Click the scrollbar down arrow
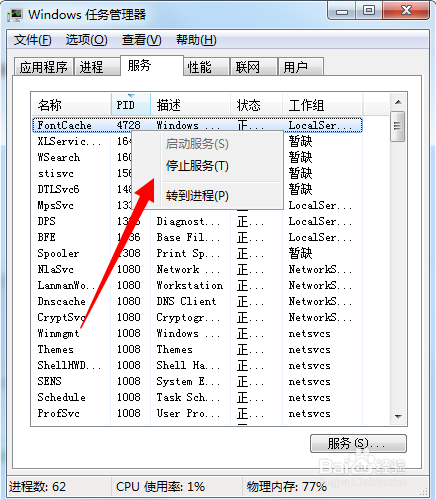The image size is (436, 500). [x=398, y=416]
